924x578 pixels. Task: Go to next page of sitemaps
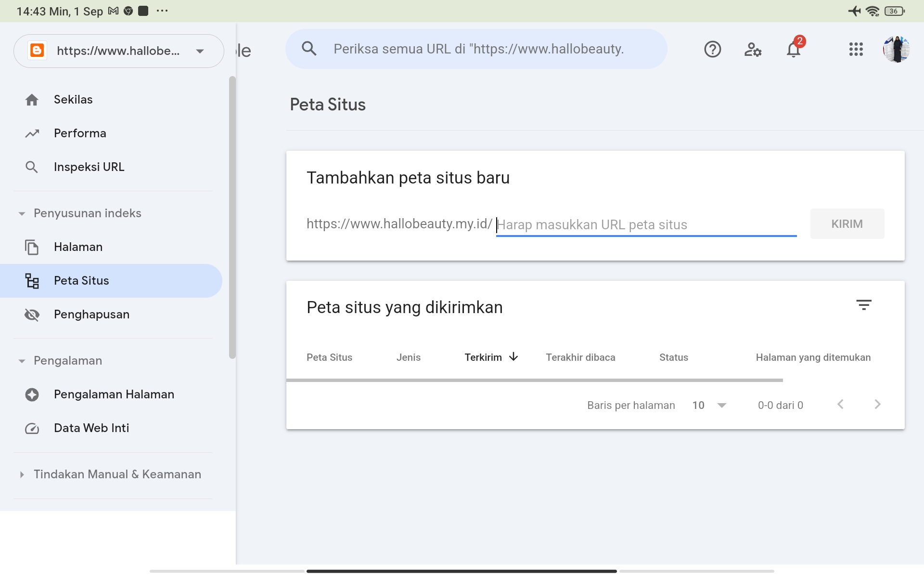tap(877, 405)
